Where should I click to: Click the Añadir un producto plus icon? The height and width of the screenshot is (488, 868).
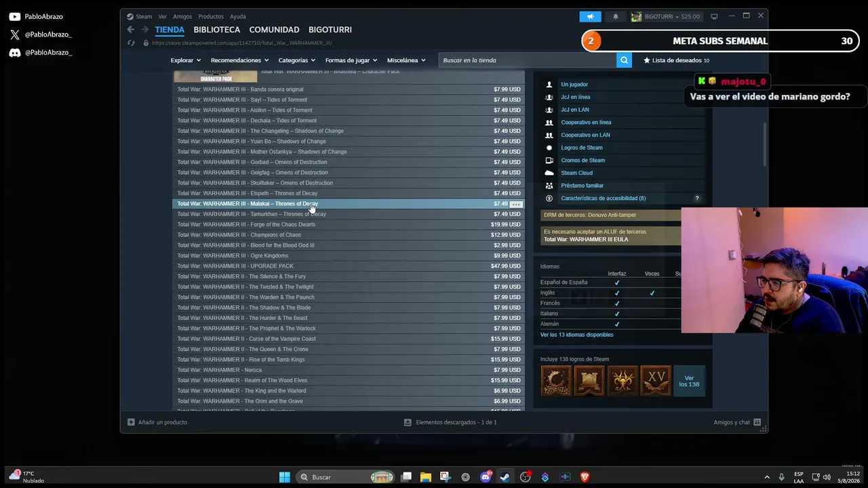click(131, 422)
